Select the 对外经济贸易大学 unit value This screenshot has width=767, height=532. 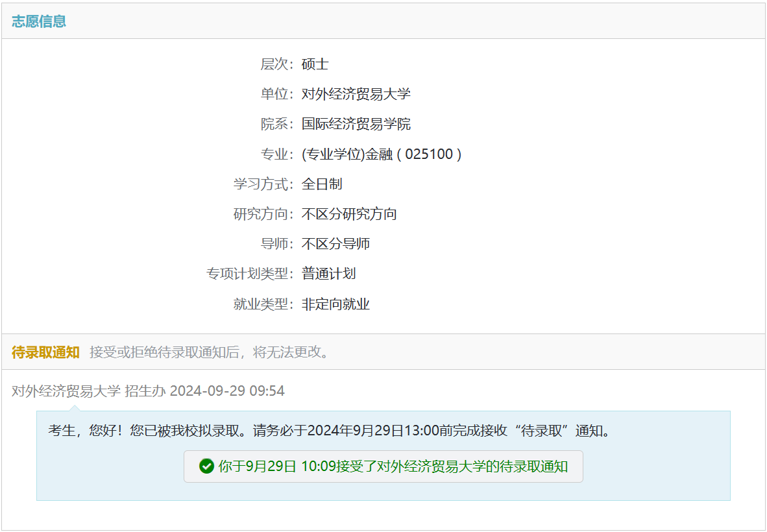tap(356, 94)
